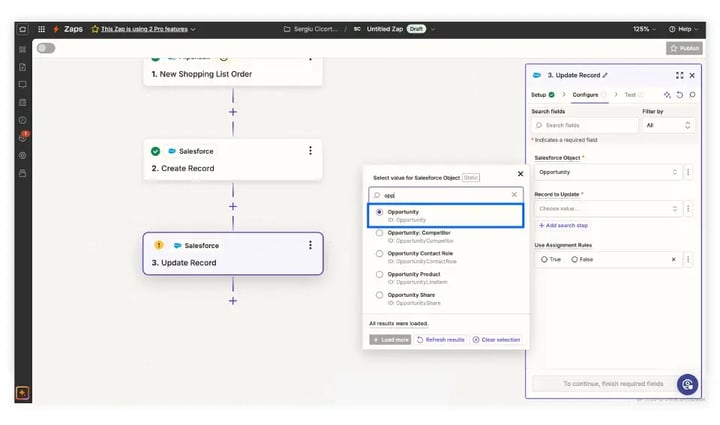The width and height of the screenshot is (720, 425).
Task: Open the components icon in left sidebar
Action: click(22, 49)
